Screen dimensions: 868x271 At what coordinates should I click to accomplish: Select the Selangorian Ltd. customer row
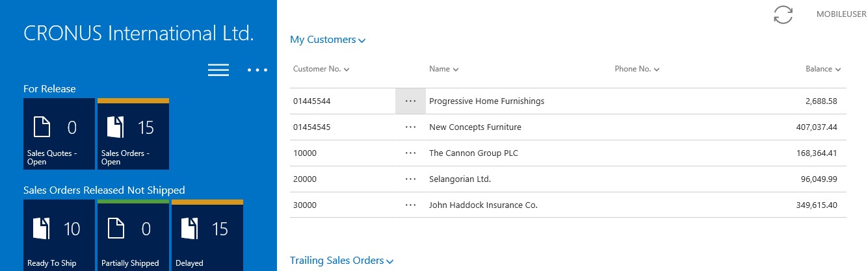[460, 179]
